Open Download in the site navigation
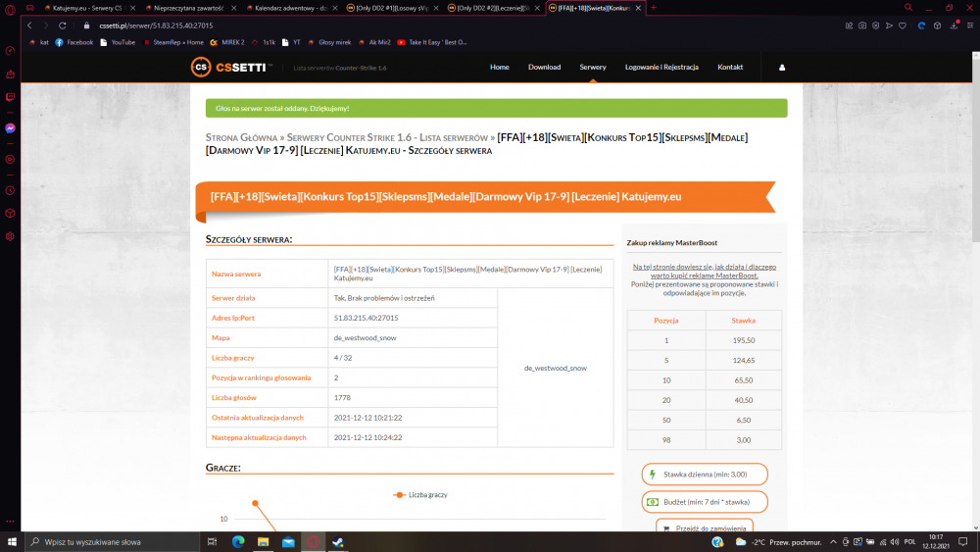Screen dimensions: 980x552 544,67
